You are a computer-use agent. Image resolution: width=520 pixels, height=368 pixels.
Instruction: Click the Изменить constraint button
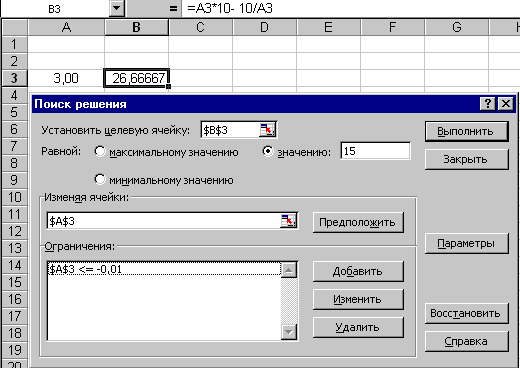pos(358,299)
